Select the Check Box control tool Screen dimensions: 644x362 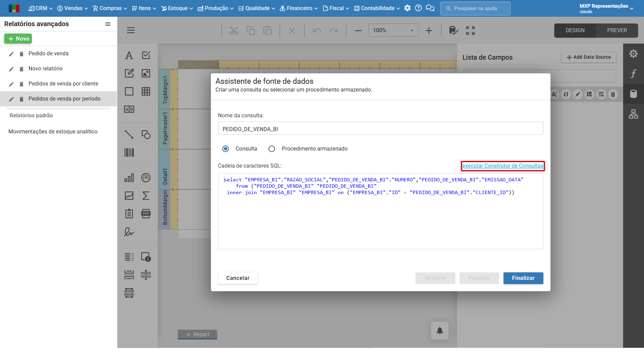(146, 55)
